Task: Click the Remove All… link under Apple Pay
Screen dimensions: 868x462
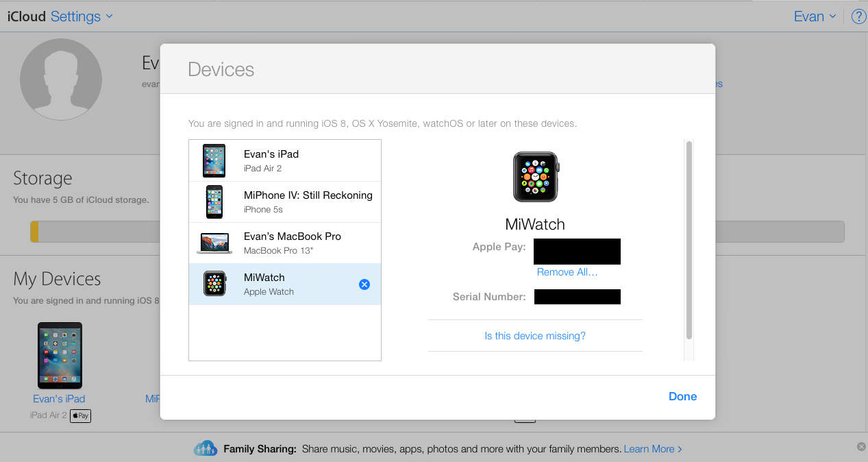Action: point(567,272)
